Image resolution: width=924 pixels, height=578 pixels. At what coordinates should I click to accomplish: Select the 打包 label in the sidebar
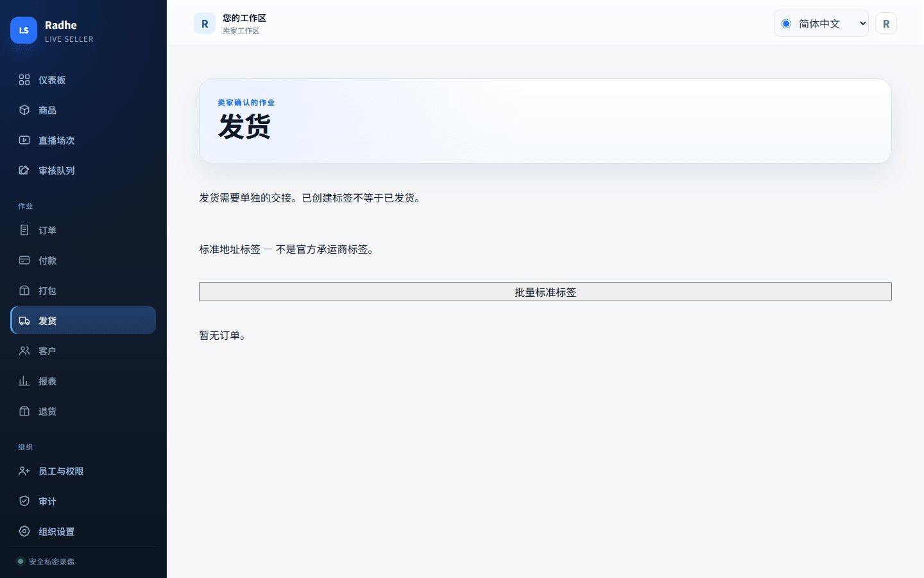click(47, 291)
